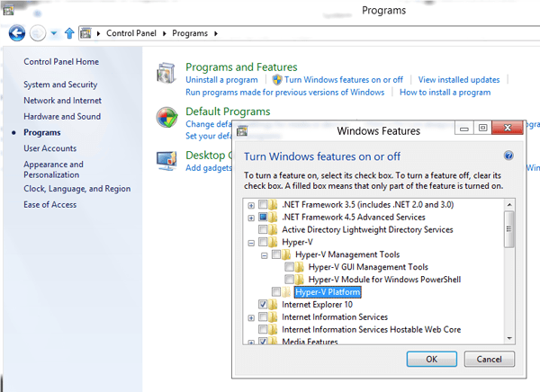Select Hyper-V Platform label text

pos(328,292)
